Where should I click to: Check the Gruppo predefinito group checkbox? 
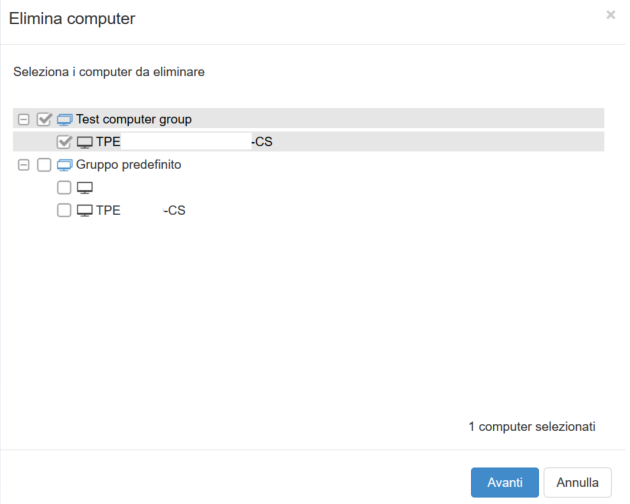click(x=44, y=165)
